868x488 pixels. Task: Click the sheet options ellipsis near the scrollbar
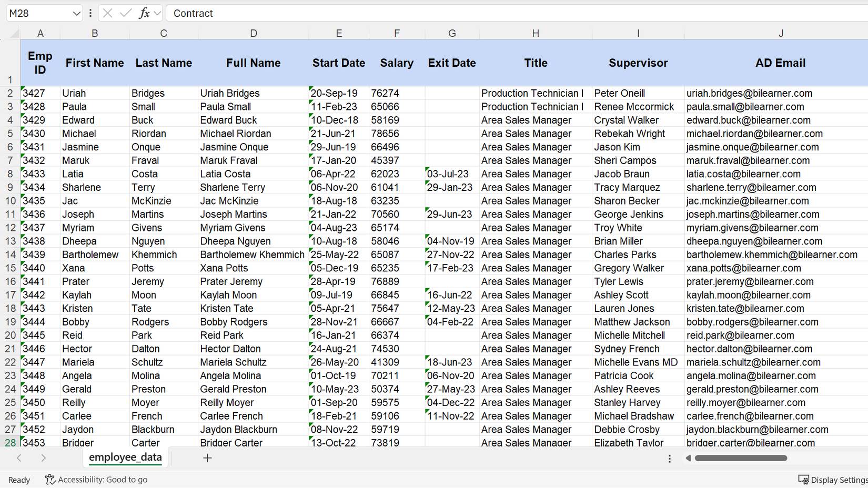(x=669, y=458)
